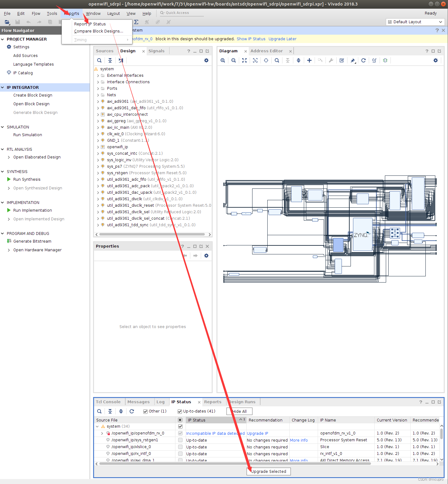Select Report IP Status menu entry
The height and width of the screenshot is (484, 448).
pyautogui.click(x=90, y=24)
